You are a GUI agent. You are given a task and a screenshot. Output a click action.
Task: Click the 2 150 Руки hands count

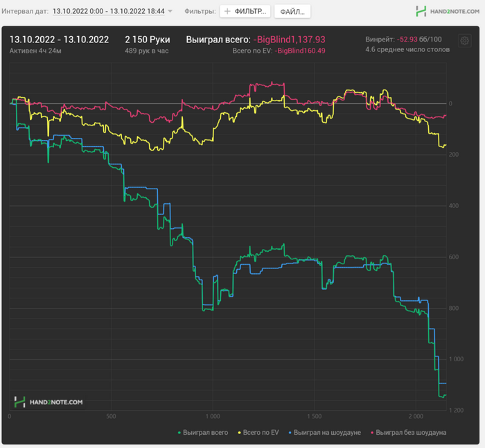click(x=148, y=40)
